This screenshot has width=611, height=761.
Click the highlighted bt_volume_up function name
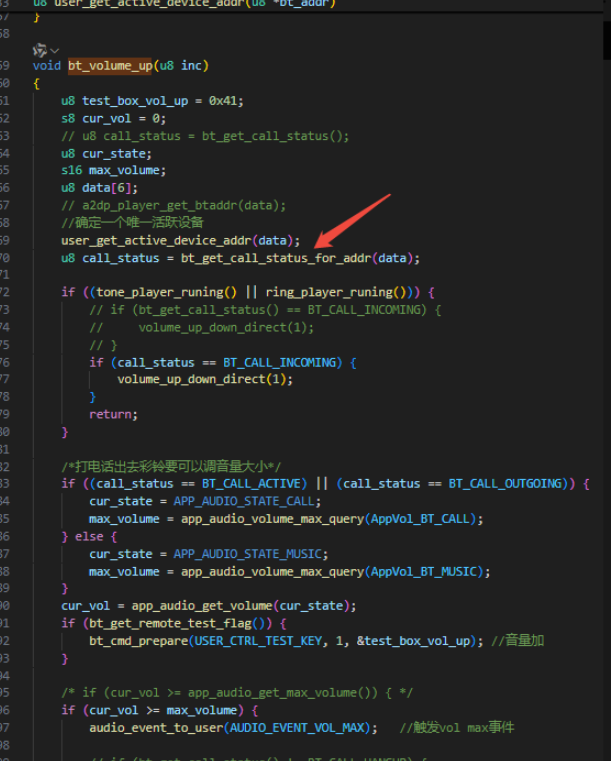pyautogui.click(x=110, y=66)
